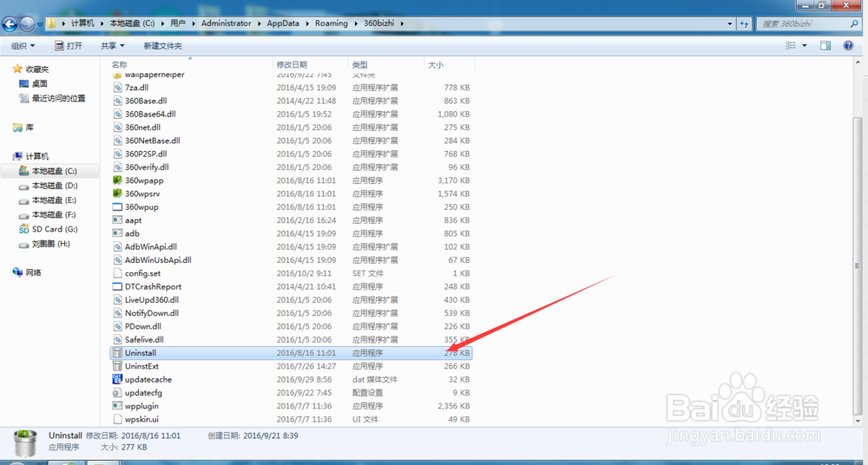Select the 360Base64.dll file name
This screenshot has height=465, width=868.
click(150, 114)
